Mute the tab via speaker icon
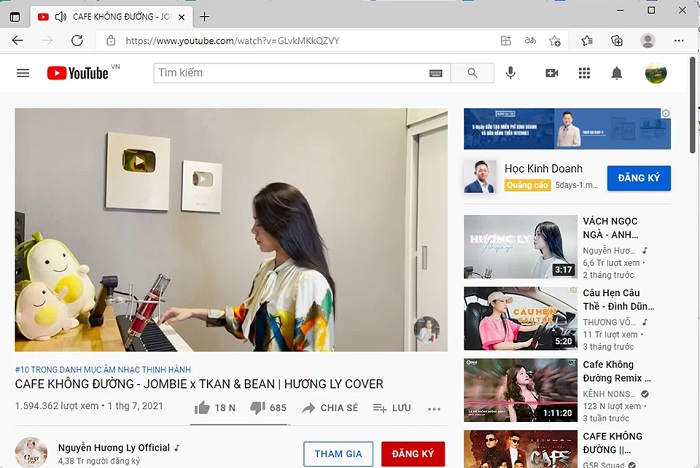Screen dimensions: 700x468 pos(60,17)
